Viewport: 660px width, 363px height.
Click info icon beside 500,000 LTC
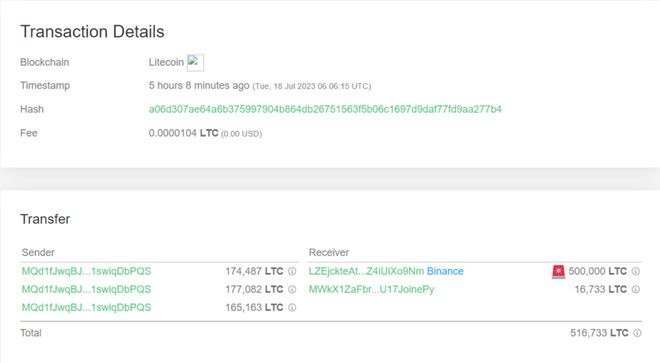point(636,271)
